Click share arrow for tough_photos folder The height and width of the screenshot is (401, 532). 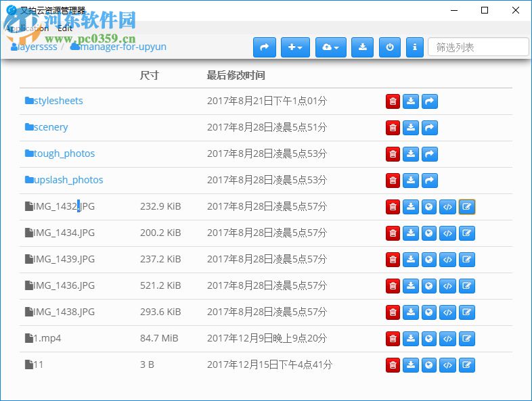430,154
